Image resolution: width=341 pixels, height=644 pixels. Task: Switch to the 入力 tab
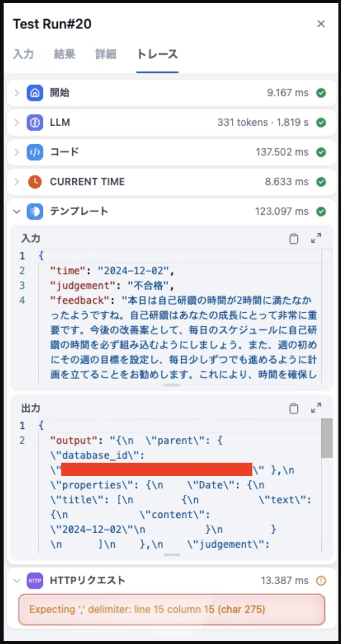(x=23, y=54)
